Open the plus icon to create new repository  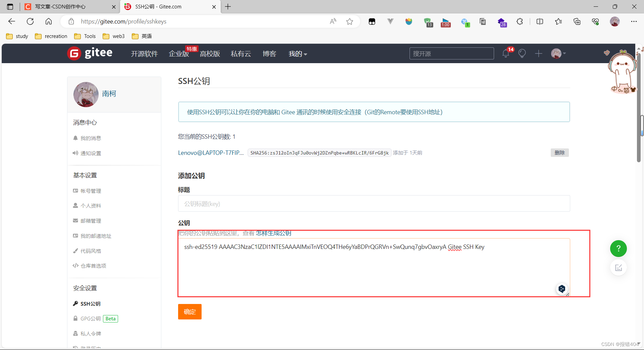[x=538, y=53]
